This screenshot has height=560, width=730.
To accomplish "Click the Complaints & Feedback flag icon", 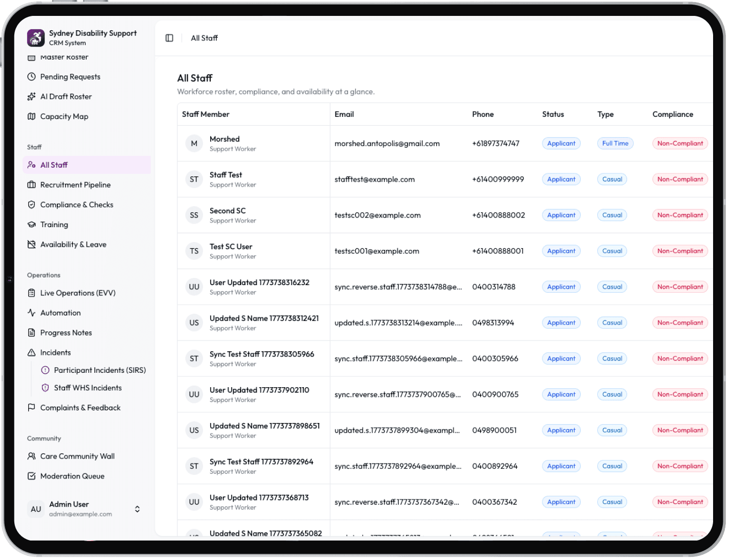I will click(x=31, y=408).
